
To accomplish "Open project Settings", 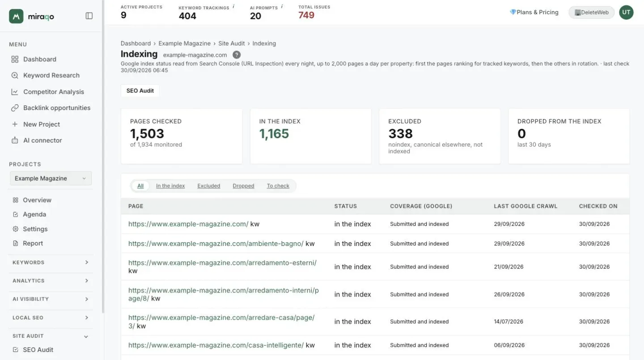I will tap(30, 229).
